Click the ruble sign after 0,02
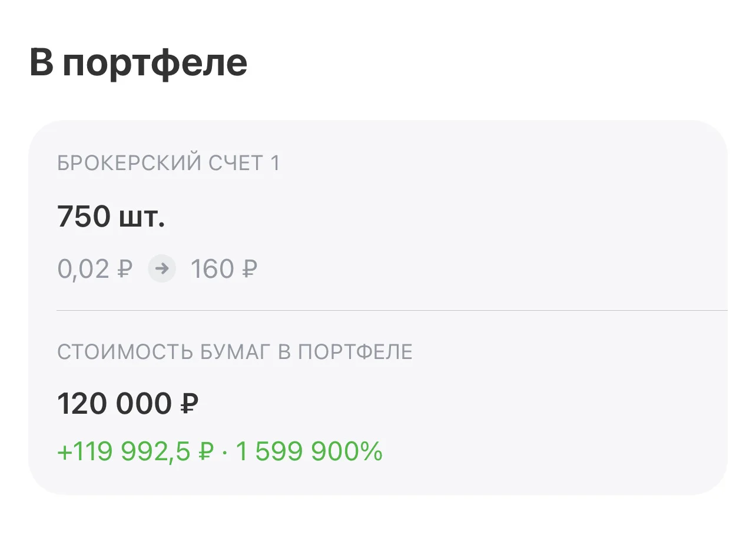756x555 pixels. tap(124, 270)
